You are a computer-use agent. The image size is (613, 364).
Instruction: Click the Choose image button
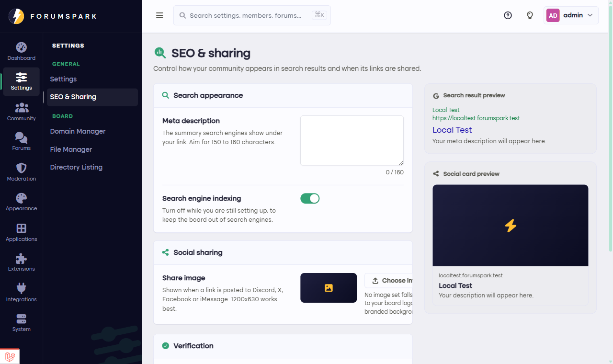click(x=388, y=281)
